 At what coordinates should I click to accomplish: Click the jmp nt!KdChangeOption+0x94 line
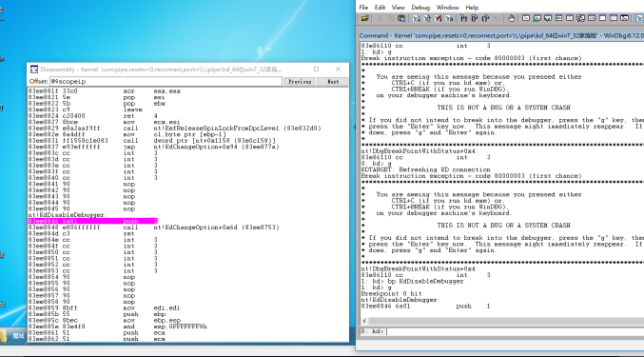click(x=153, y=147)
